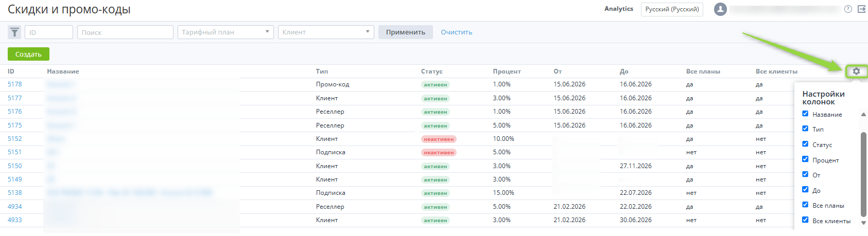Screen dimensions: 868x236
Task: Click inside the ID filter field
Action: (49, 32)
